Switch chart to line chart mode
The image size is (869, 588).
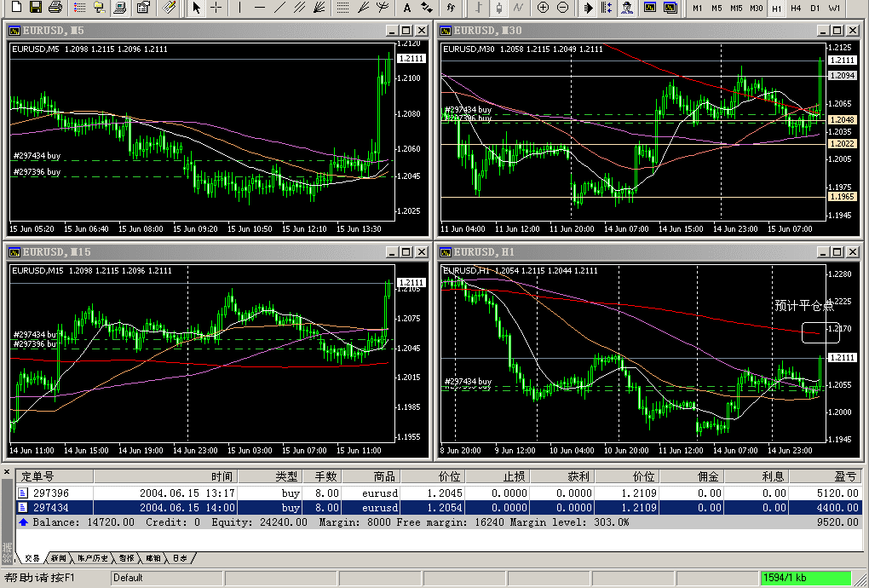pos(518,7)
